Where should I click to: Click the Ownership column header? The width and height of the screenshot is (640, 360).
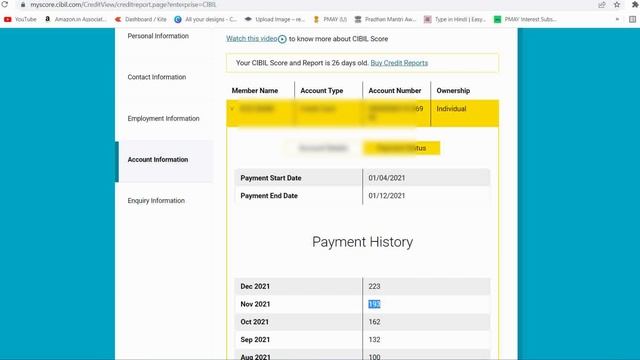click(x=453, y=91)
